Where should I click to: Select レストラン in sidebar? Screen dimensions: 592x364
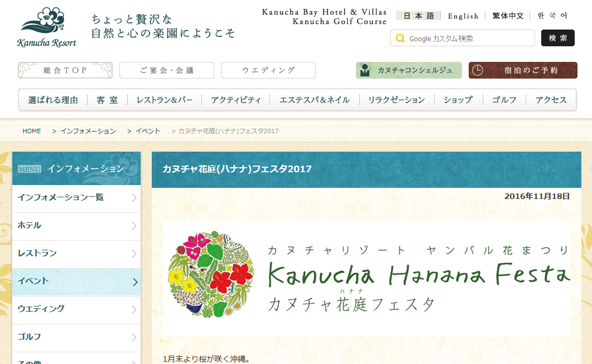(76, 254)
